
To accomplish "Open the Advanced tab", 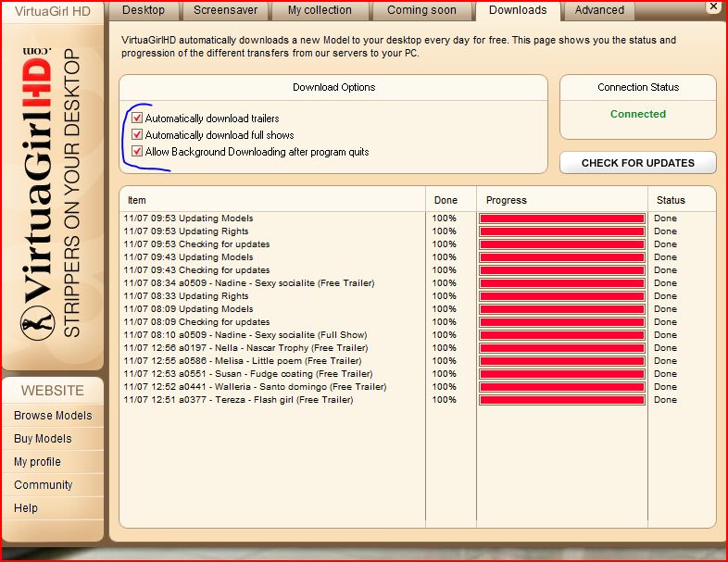I will pyautogui.click(x=599, y=10).
